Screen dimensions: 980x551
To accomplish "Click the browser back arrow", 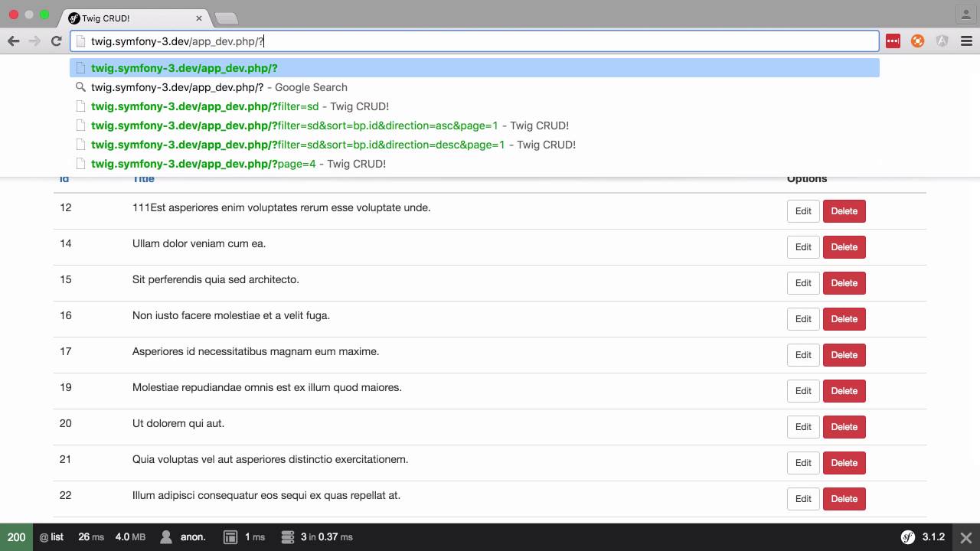I will pos(14,41).
